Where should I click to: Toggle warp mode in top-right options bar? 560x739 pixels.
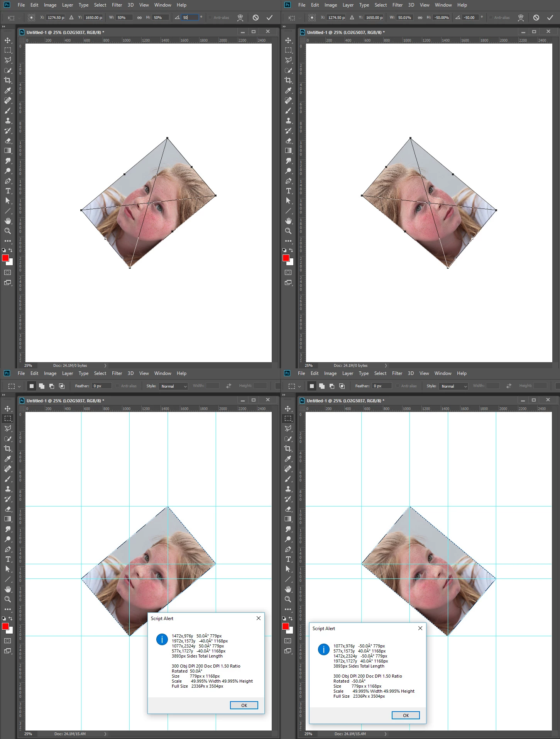tap(521, 17)
